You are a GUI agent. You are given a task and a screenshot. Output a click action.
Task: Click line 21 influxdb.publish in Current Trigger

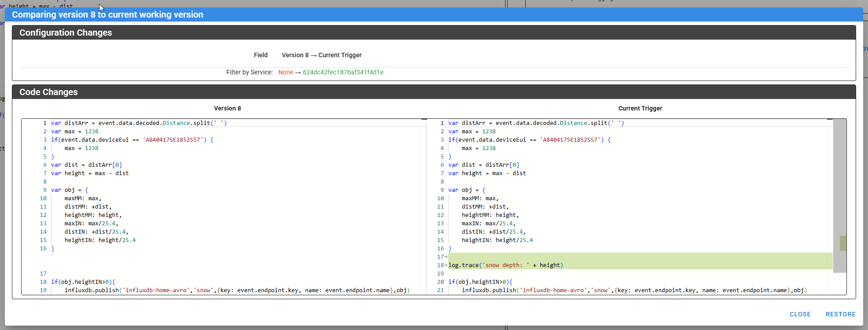point(634,290)
